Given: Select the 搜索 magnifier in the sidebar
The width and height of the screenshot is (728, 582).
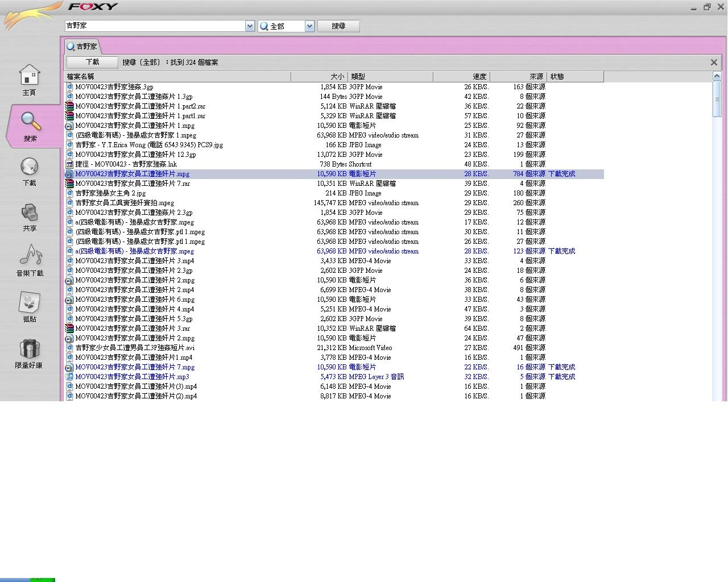Looking at the screenshot, I should click(31, 121).
